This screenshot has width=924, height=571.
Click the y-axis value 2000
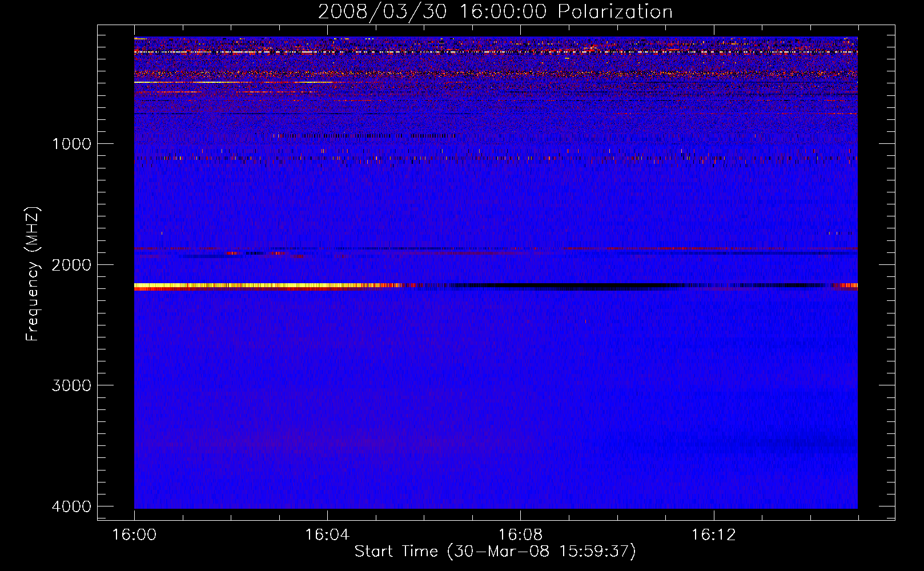[x=72, y=264]
